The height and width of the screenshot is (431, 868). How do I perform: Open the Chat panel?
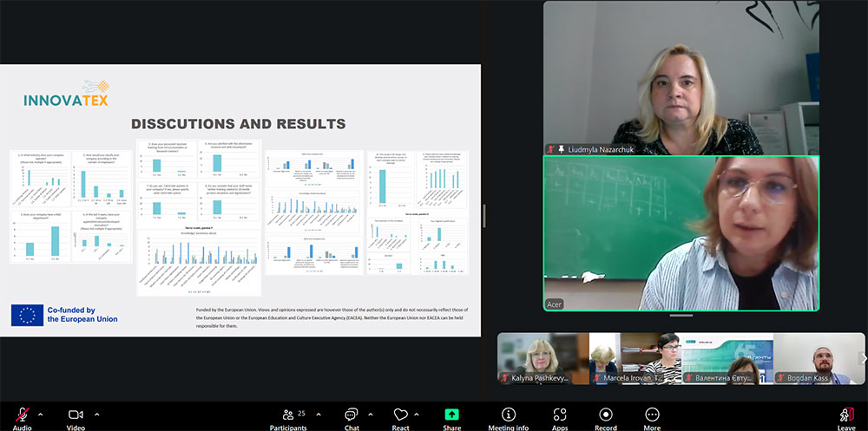(x=351, y=415)
